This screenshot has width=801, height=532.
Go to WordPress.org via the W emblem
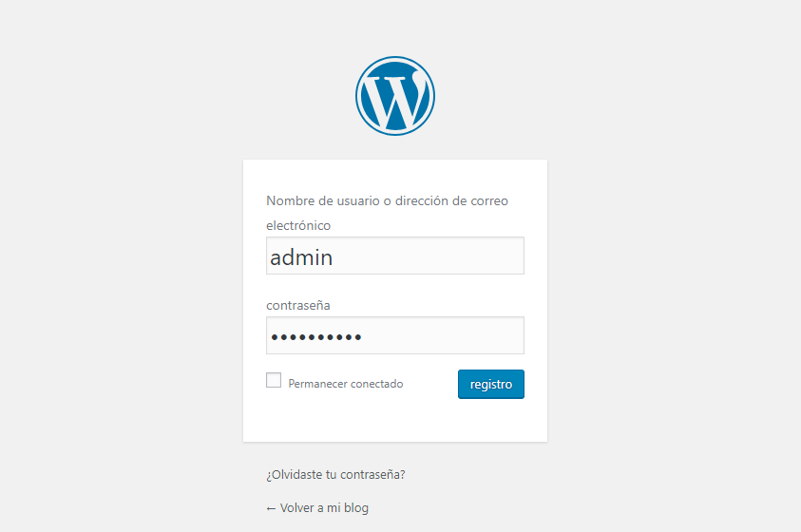pyautogui.click(x=395, y=96)
